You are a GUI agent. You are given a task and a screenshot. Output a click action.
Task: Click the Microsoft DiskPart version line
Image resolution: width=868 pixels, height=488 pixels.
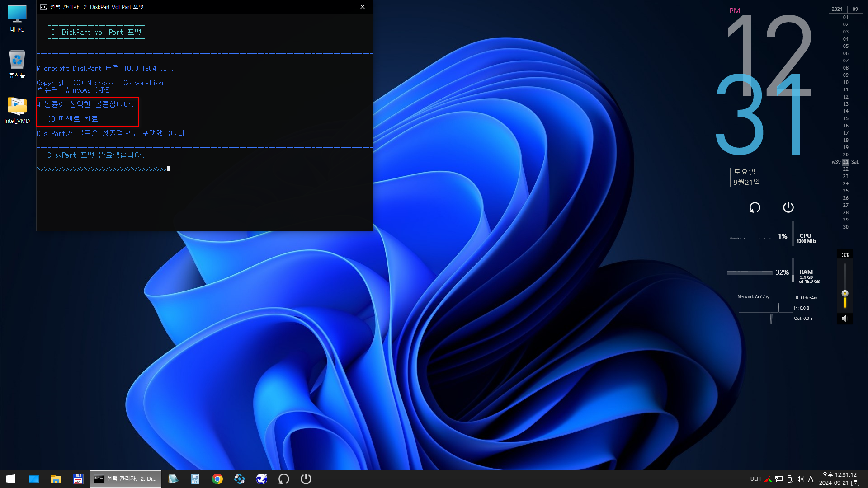[x=105, y=68]
